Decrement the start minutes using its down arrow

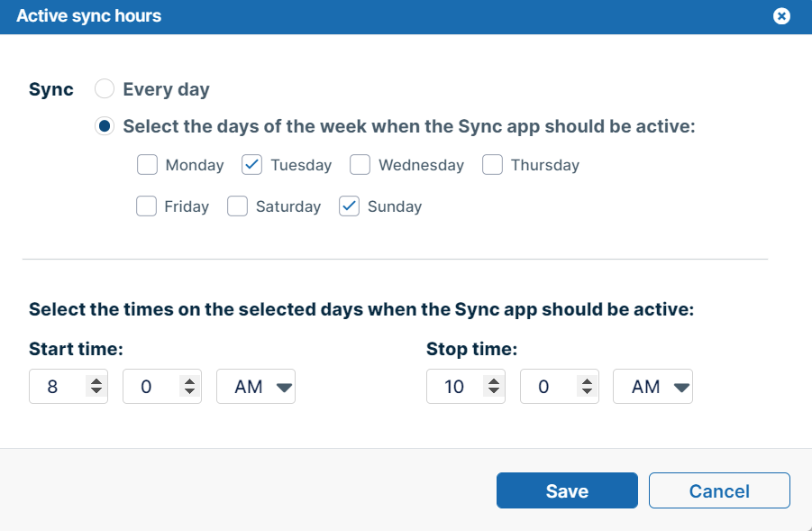[187, 391]
